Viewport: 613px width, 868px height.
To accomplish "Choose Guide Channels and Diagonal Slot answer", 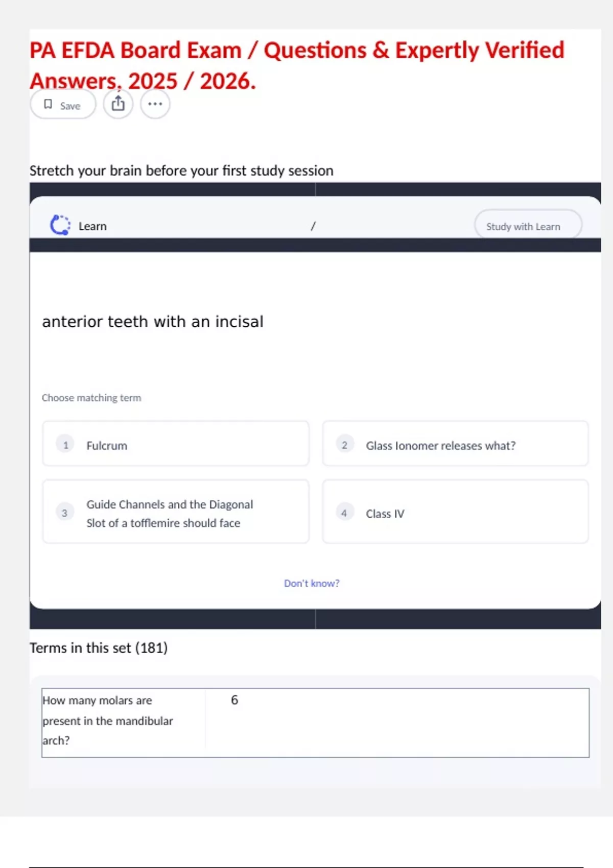I will pos(176,512).
